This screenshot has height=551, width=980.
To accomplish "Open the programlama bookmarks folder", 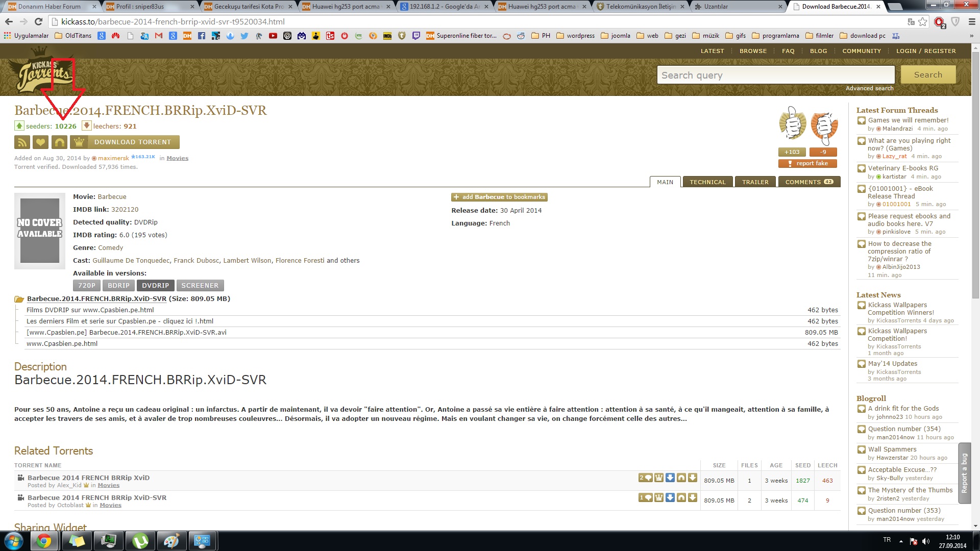I will click(775, 36).
